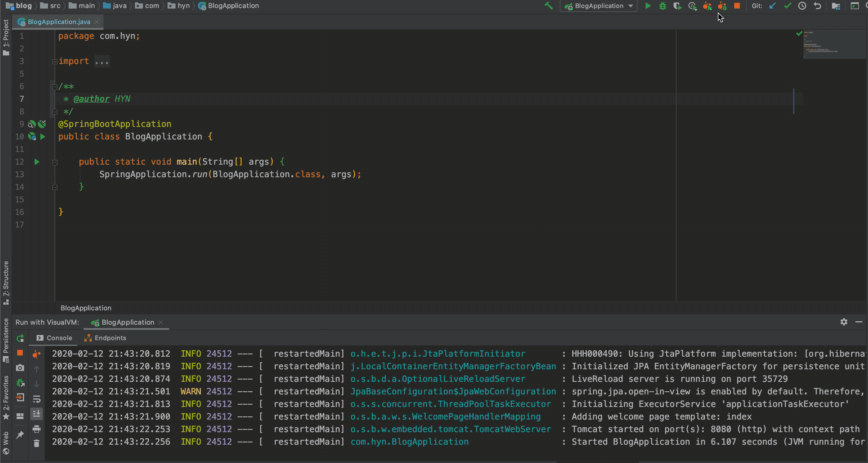
Task: Click the hyn folder breadcrumb
Action: tap(183, 6)
